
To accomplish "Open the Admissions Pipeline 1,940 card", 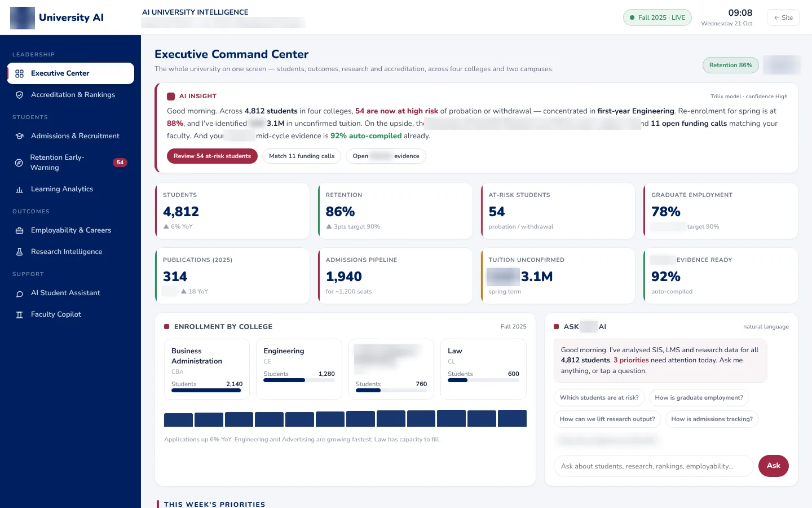I will pos(395,275).
